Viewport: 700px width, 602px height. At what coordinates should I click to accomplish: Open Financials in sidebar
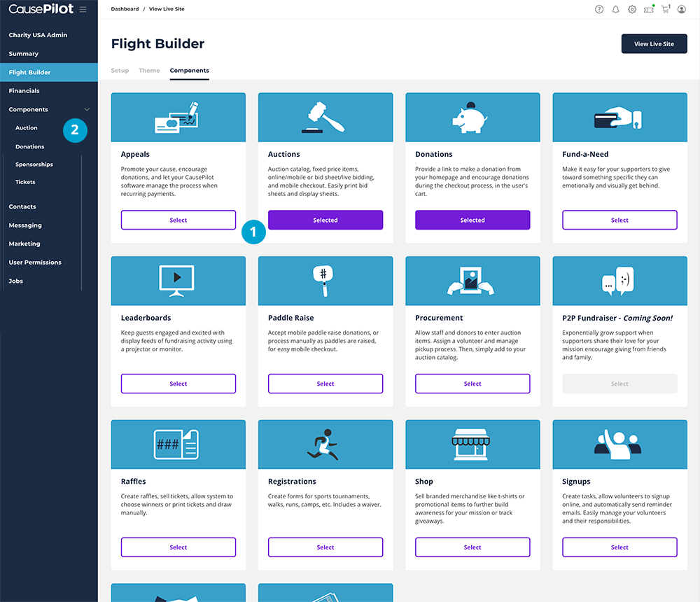click(24, 91)
